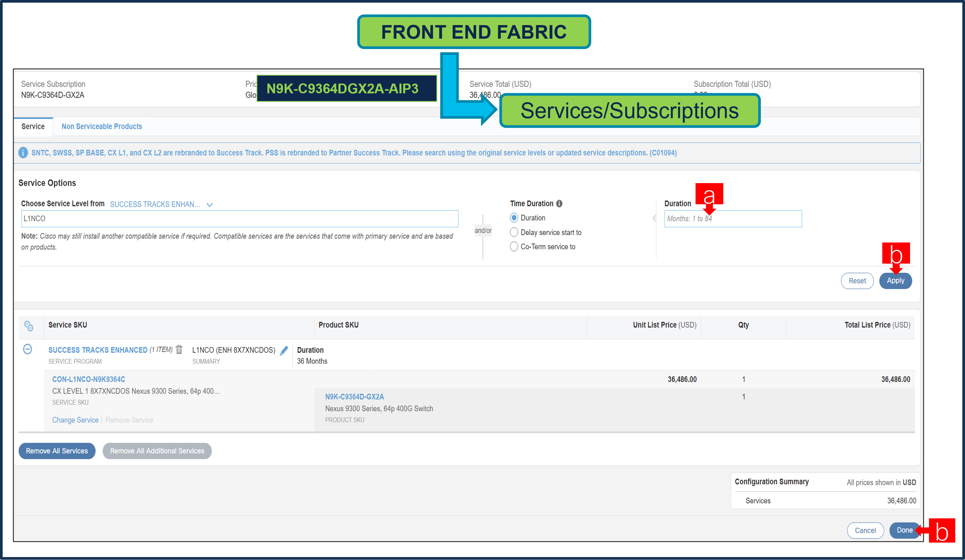Click the L1NCO service level search field
Viewport: 965px width, 560px height.
coord(239,219)
